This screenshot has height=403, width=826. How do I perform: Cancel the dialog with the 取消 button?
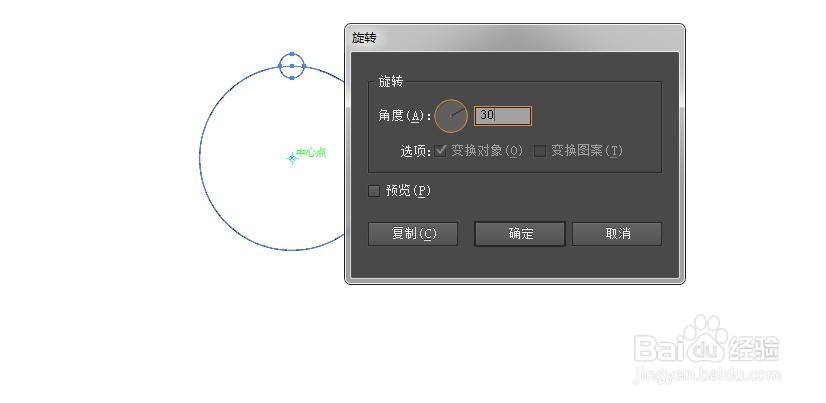click(x=617, y=234)
